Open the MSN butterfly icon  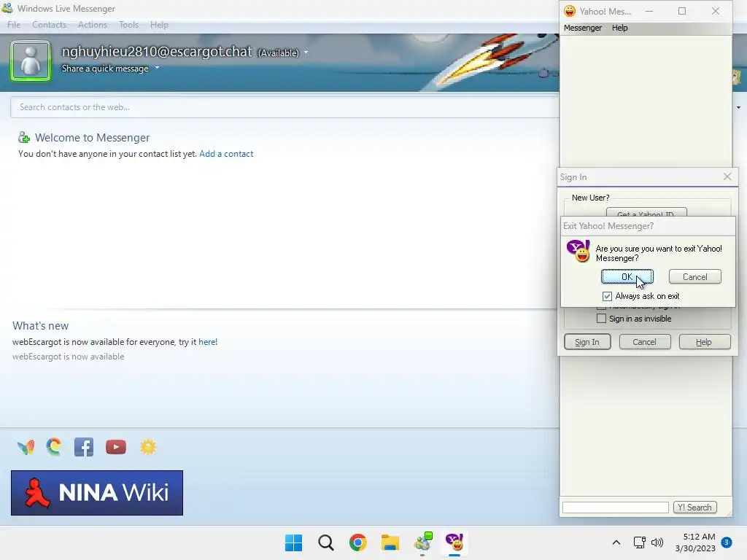pos(26,447)
